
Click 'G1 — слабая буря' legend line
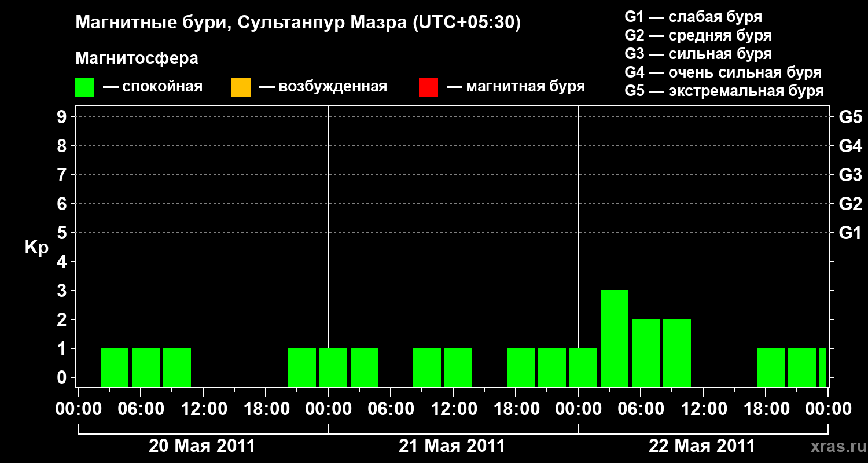tap(693, 17)
